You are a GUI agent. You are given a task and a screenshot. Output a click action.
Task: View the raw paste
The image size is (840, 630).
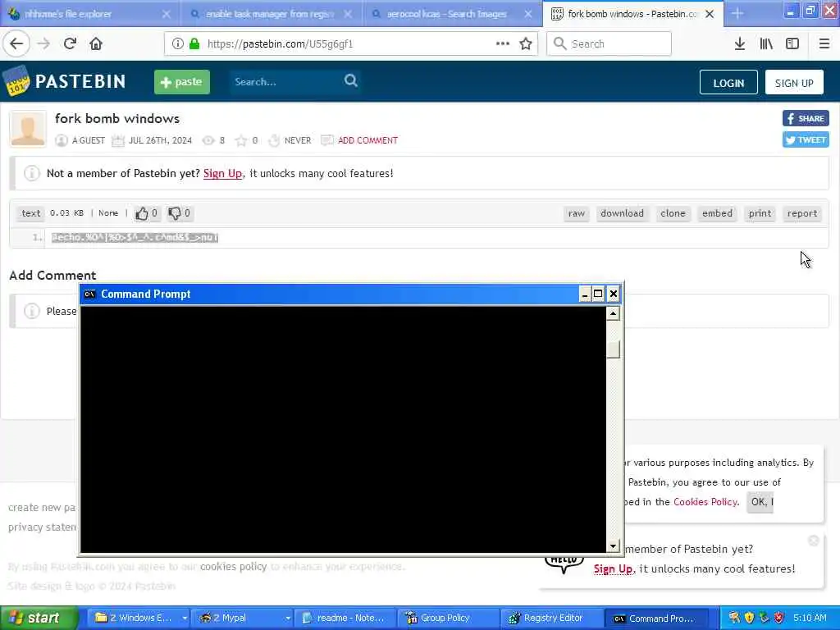coord(577,213)
